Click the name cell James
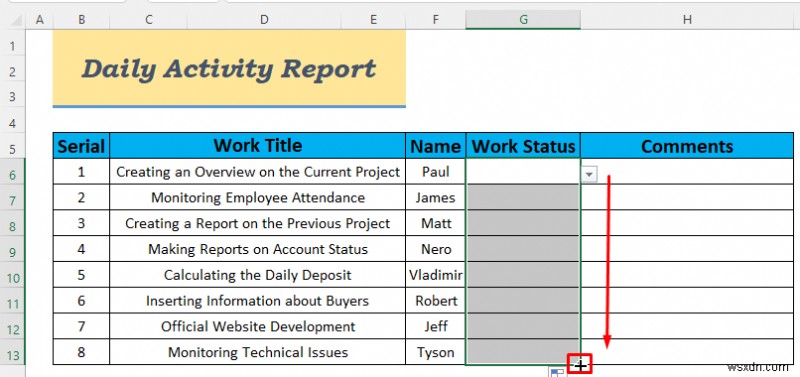 [x=436, y=197]
